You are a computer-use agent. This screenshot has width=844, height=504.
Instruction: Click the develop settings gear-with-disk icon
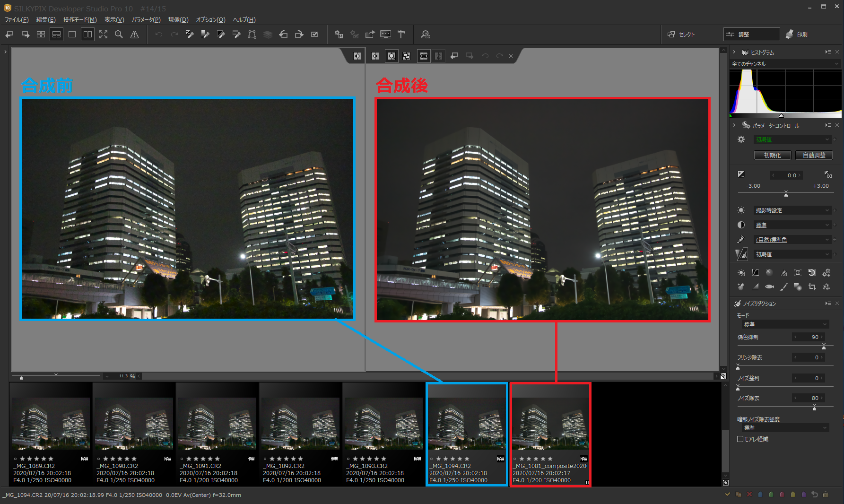[x=339, y=35]
